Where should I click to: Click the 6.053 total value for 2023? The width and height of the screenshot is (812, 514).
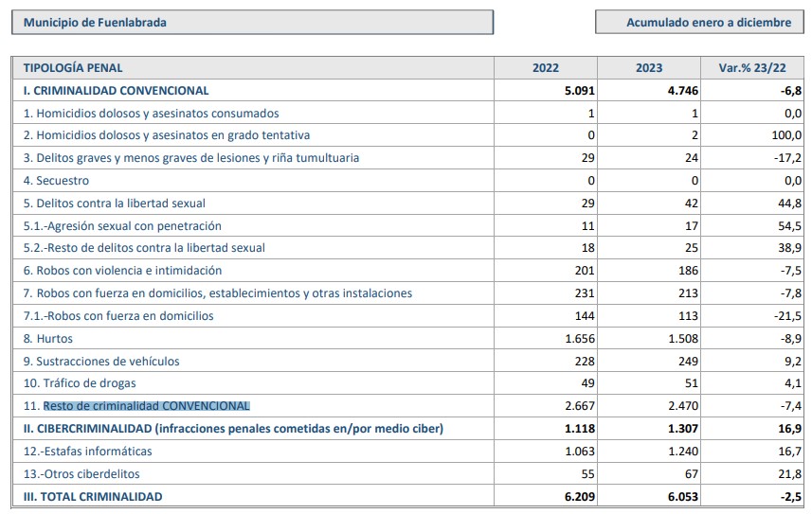click(x=680, y=496)
